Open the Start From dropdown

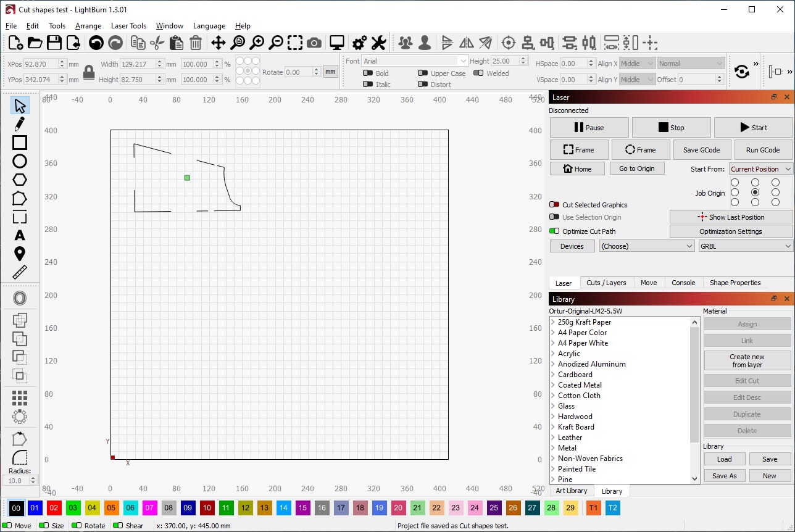(761, 169)
